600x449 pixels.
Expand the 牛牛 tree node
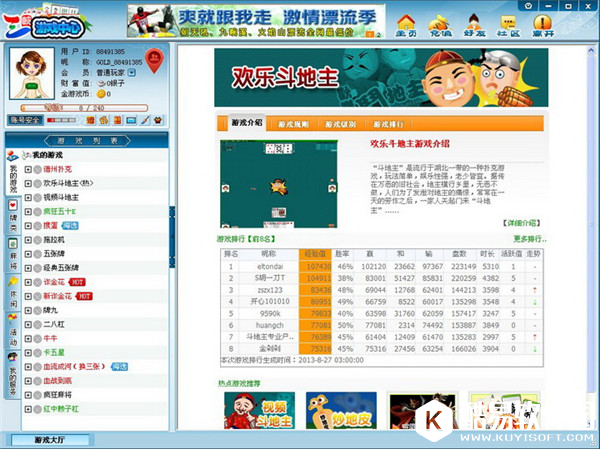click(x=28, y=339)
